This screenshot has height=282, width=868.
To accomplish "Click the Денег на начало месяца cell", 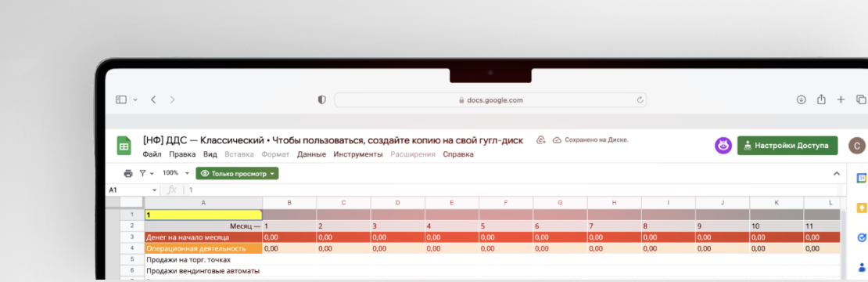I will 203,237.
